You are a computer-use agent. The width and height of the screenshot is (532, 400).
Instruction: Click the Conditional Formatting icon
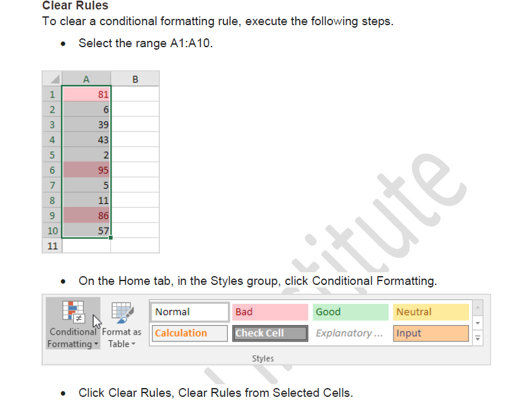point(72,313)
